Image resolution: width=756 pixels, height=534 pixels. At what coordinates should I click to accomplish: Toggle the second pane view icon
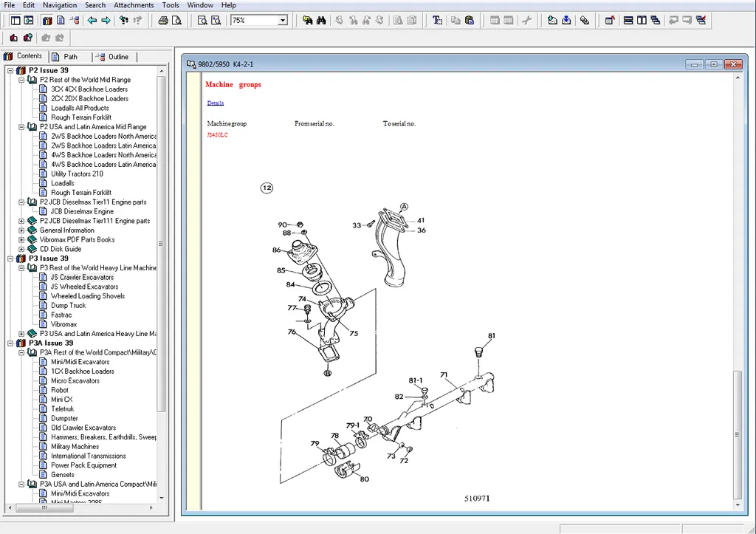pyautogui.click(x=29, y=20)
